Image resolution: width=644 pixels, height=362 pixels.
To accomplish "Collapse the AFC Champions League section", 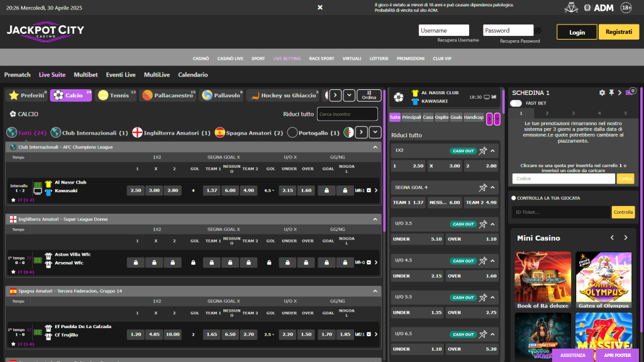I will click(375, 147).
